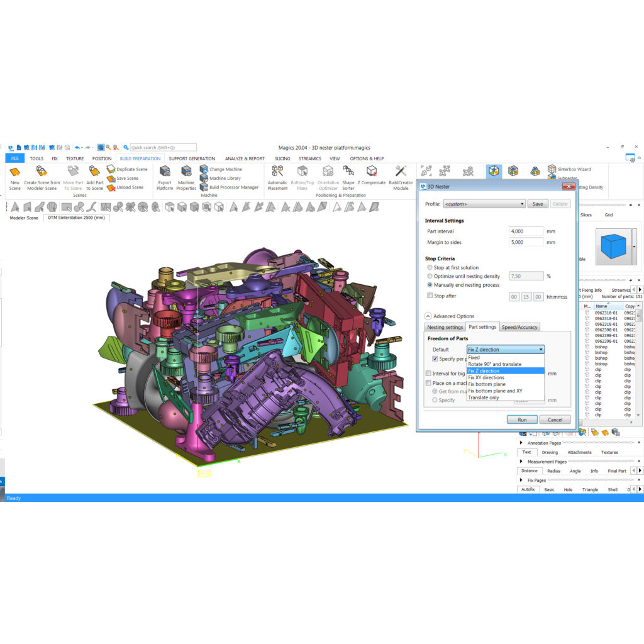Screen dimensions: 644x644
Task: Enable the Stop after checkbox
Action: tap(430, 296)
